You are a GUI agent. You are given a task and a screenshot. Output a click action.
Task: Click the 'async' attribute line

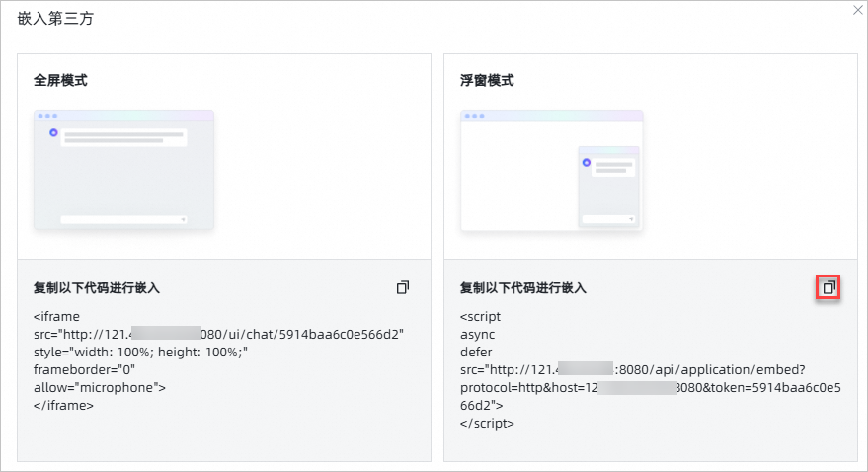(x=478, y=334)
